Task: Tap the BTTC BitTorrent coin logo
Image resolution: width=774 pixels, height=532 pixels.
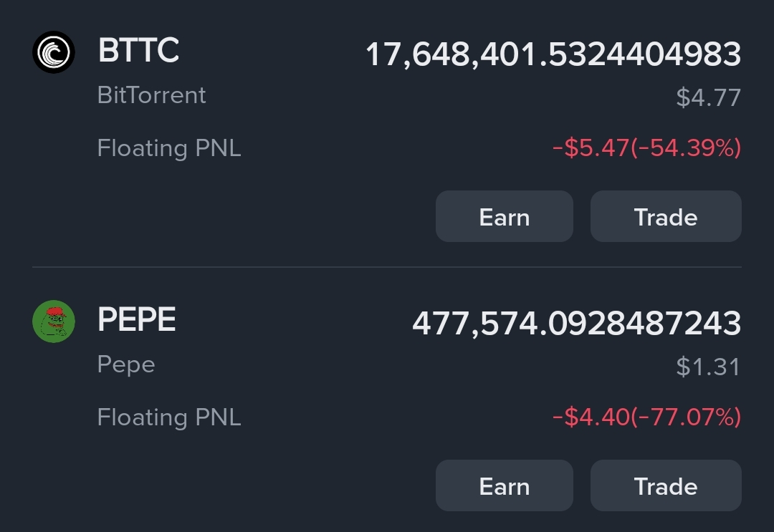Action: 53,52
